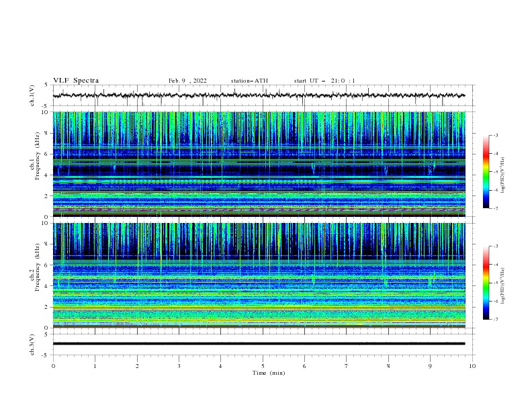Click the time axis tick label "0"
The height and width of the screenshot is (411, 532).
[53, 366]
